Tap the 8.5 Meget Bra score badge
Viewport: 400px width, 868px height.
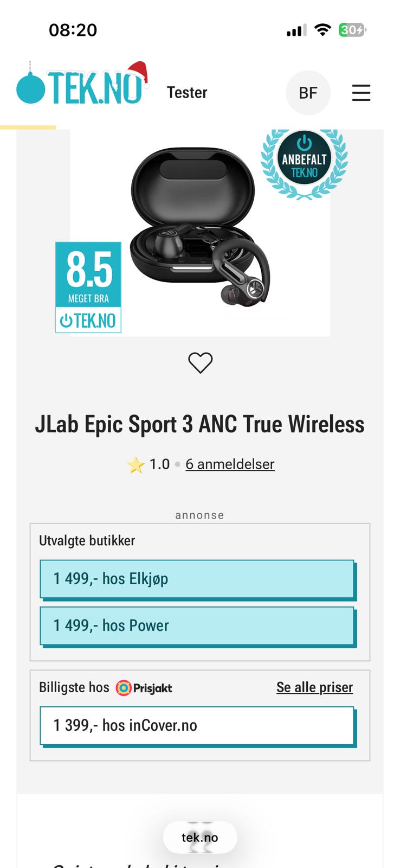coord(88,287)
